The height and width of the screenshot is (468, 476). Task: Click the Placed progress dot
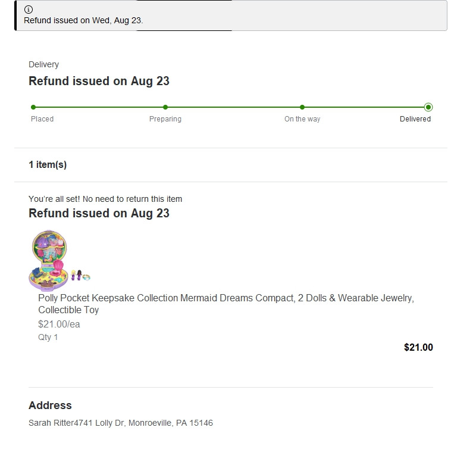33,107
